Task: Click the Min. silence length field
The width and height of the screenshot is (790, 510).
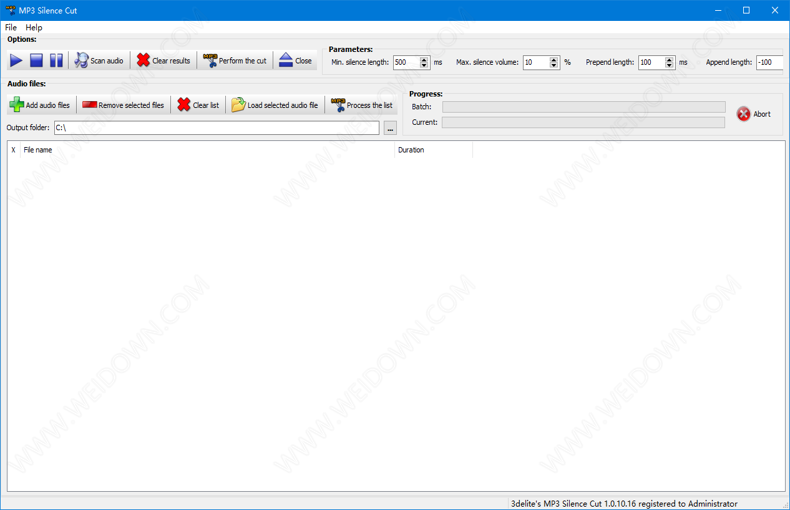Action: tap(406, 62)
